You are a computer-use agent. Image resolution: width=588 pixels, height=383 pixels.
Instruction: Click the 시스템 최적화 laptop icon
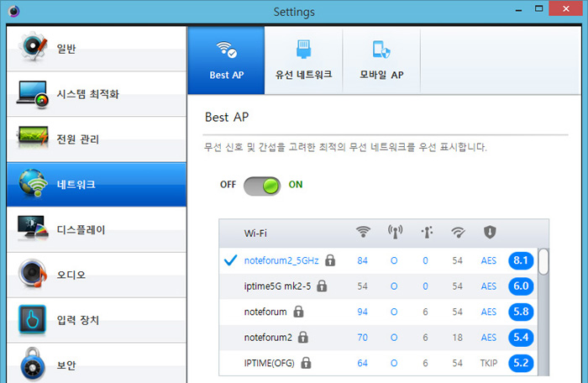[x=33, y=94]
